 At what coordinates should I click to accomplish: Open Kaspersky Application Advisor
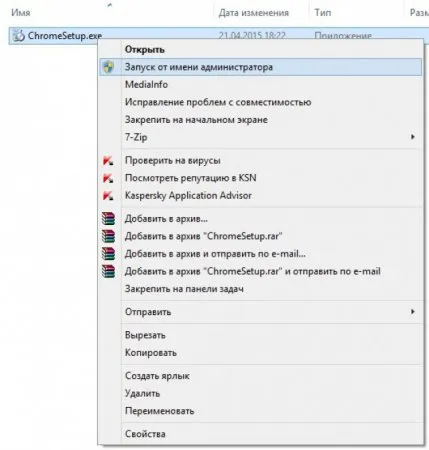pyautogui.click(x=261, y=195)
